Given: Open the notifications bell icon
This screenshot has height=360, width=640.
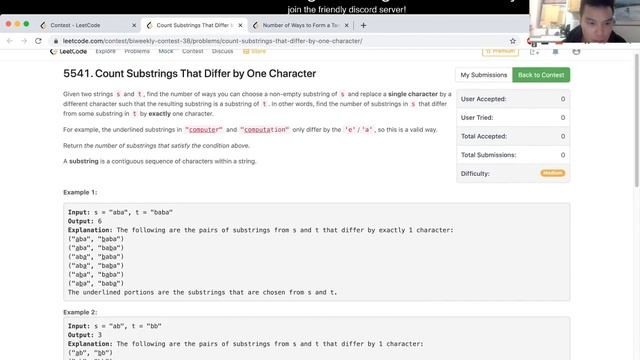Looking at the screenshot, I should click(x=556, y=52).
